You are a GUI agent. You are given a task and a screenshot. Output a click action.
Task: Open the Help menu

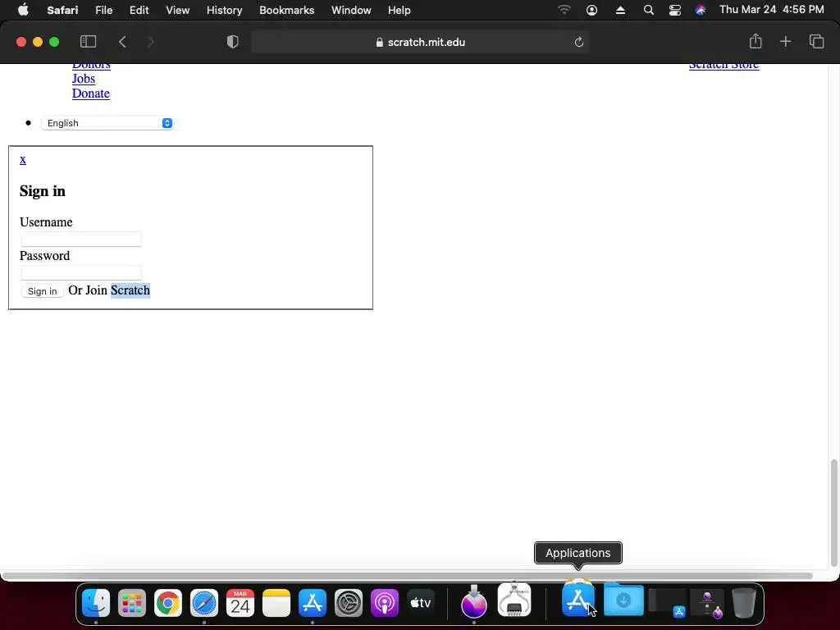point(399,10)
